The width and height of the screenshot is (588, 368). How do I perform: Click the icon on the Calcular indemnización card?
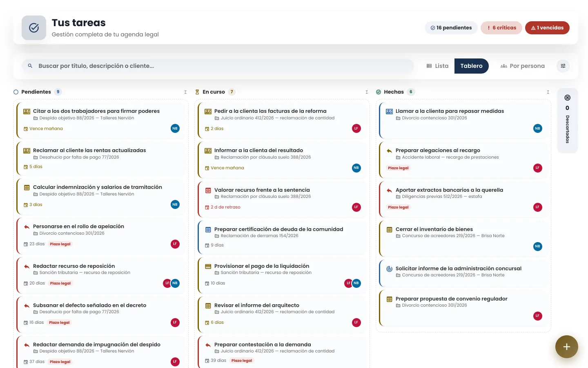tap(27, 187)
